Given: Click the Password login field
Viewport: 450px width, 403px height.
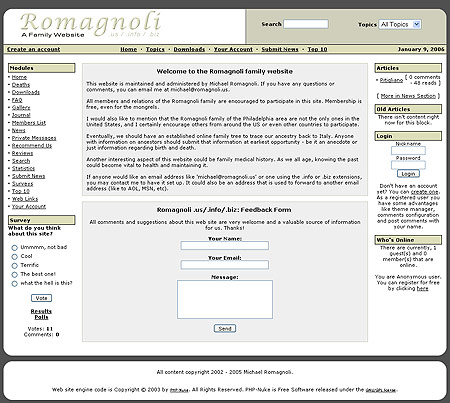Looking at the screenshot, I should (x=408, y=165).
